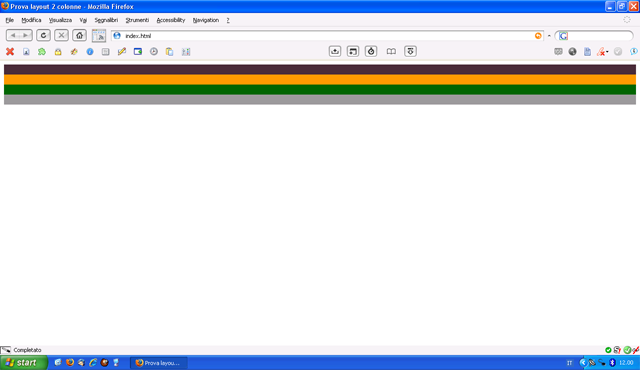Reload the page with the refresh button
Screen dimensions: 640x370
point(43,35)
